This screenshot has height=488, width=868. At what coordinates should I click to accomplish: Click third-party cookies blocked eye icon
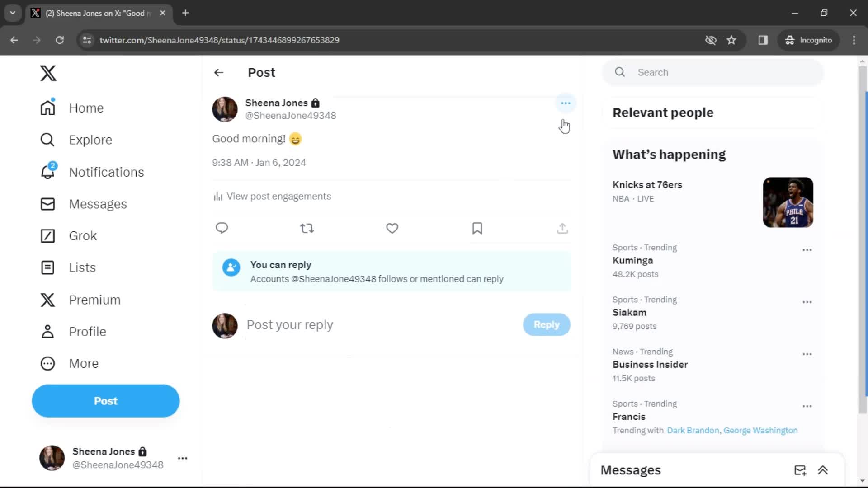point(711,40)
